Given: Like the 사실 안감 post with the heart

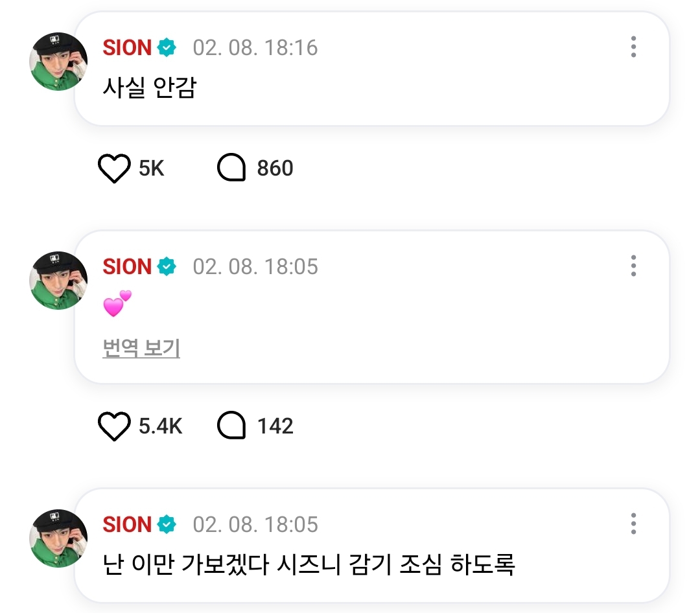Looking at the screenshot, I should [x=114, y=168].
